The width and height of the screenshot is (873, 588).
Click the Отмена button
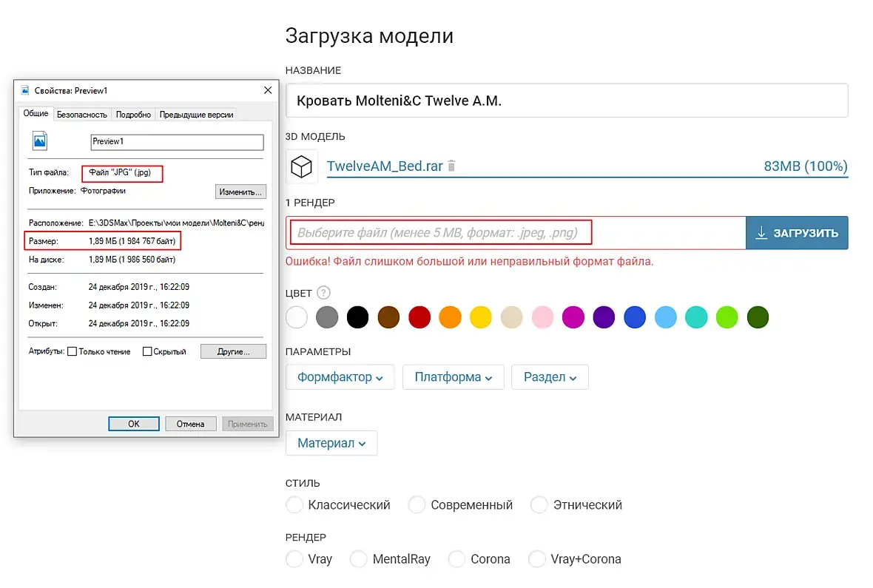[190, 424]
